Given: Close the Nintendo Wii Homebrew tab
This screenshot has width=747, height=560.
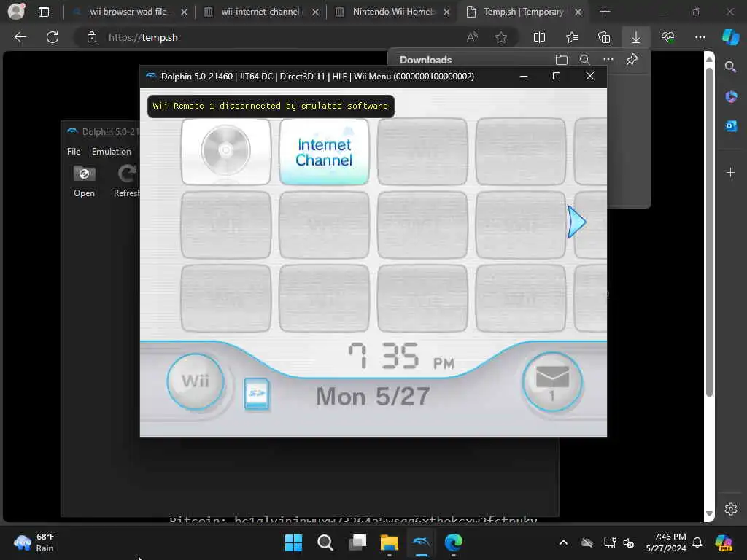Looking at the screenshot, I should (x=447, y=12).
